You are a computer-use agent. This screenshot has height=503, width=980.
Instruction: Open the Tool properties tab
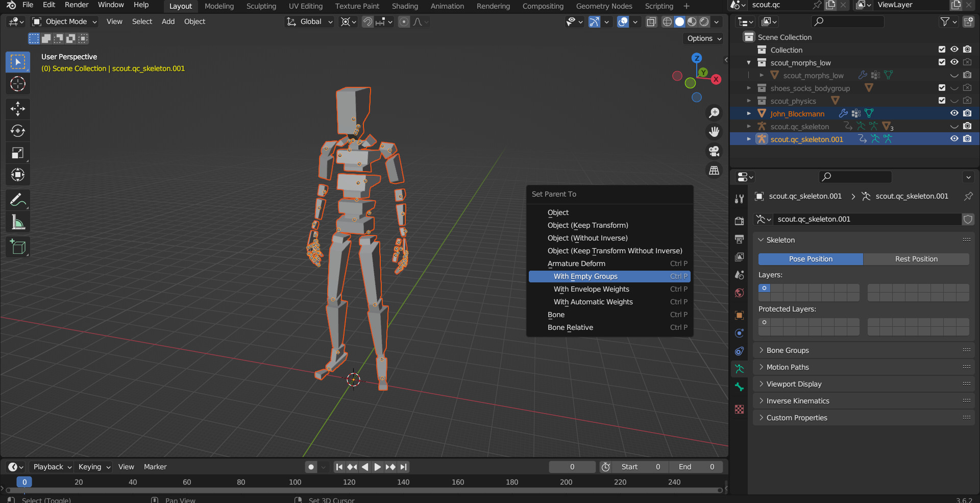point(739,199)
